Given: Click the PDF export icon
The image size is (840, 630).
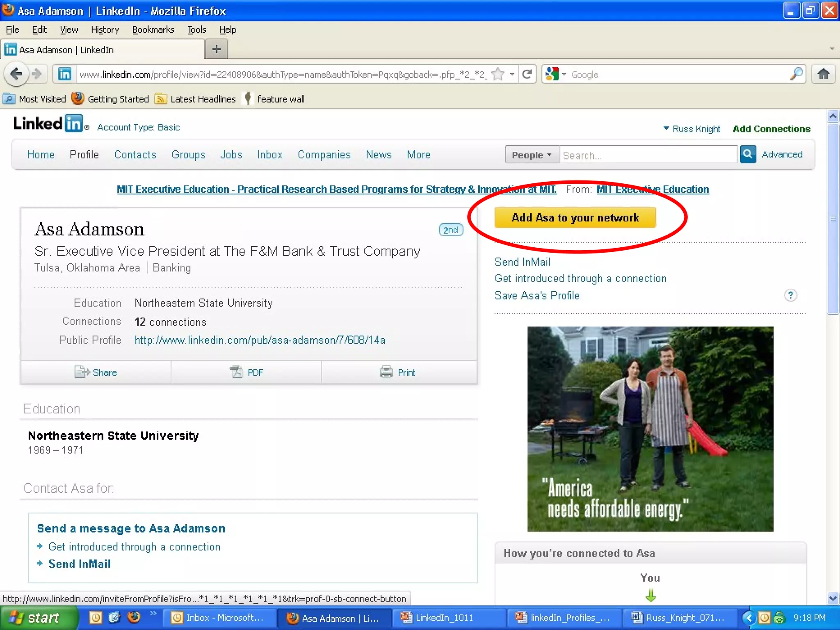Looking at the screenshot, I should point(236,372).
